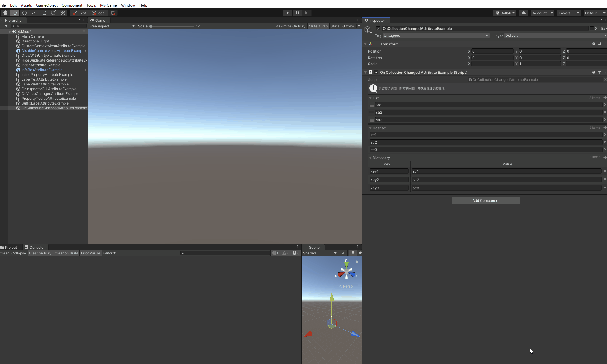The width and height of the screenshot is (607, 364).
Task: Adjust the Game view Scale slider
Action: coord(151,26)
